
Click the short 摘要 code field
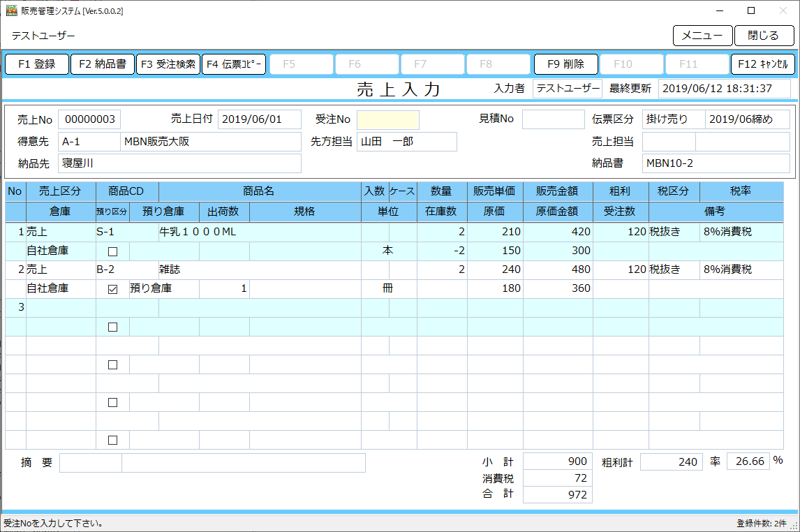pos(91,463)
